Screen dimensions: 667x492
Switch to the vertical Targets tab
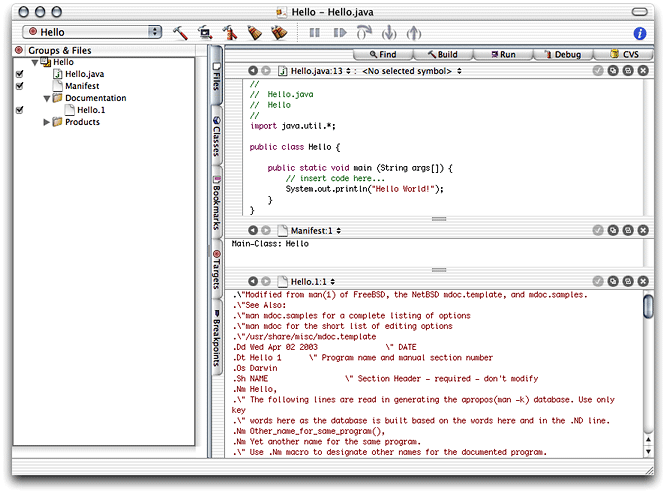216,269
